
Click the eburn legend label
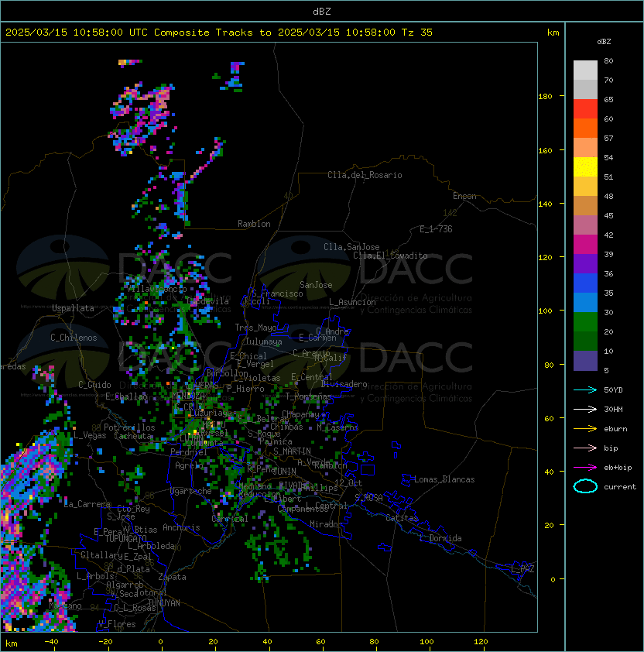[615, 429]
